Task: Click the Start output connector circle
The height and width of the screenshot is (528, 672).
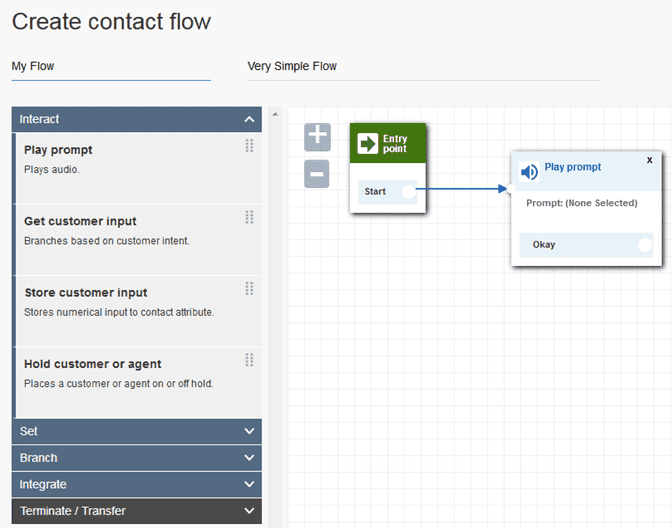Action: (x=408, y=191)
